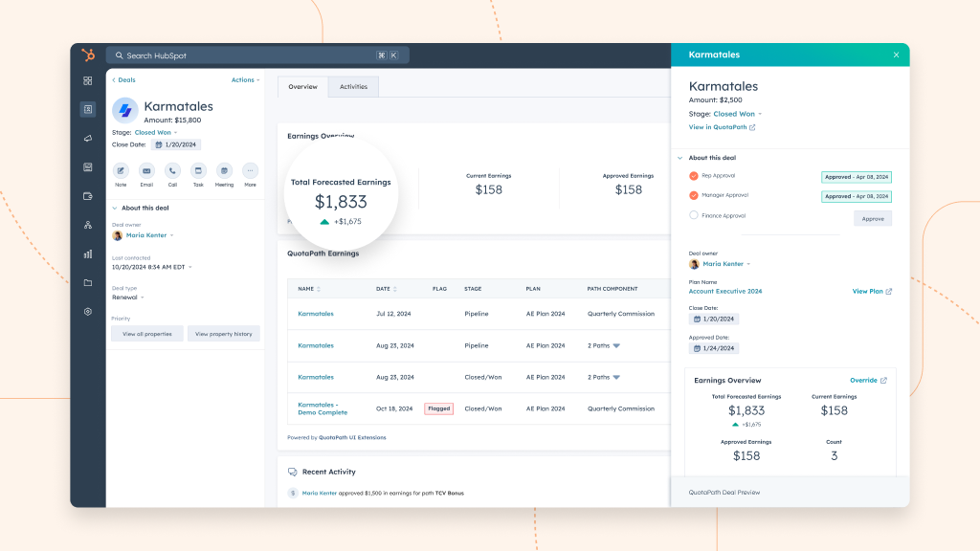Click the Recent Activity chat icon
Image resolution: width=980 pixels, height=551 pixels.
293,472
